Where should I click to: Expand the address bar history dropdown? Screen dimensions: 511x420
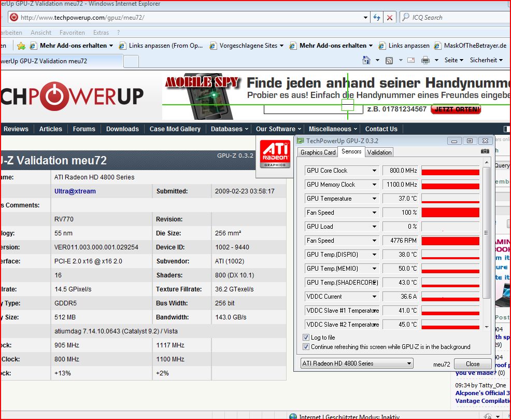[x=366, y=18]
